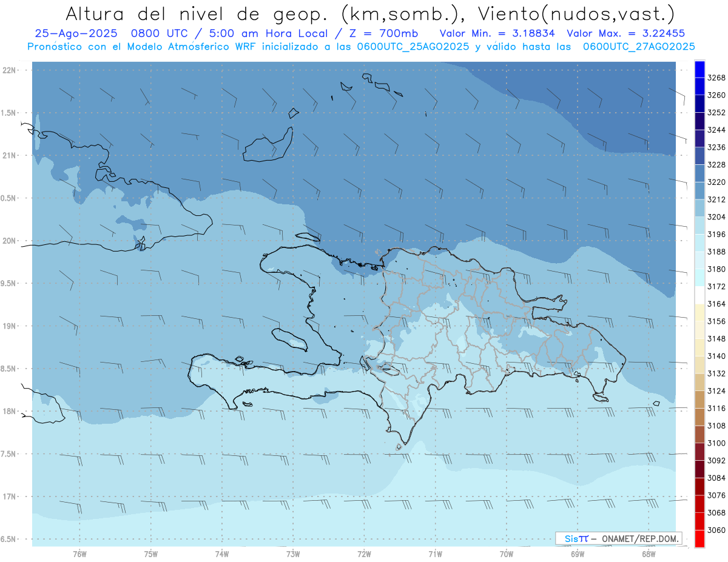
Task: Click the legend swatch between 3196 and 3188
Action: click(x=699, y=243)
